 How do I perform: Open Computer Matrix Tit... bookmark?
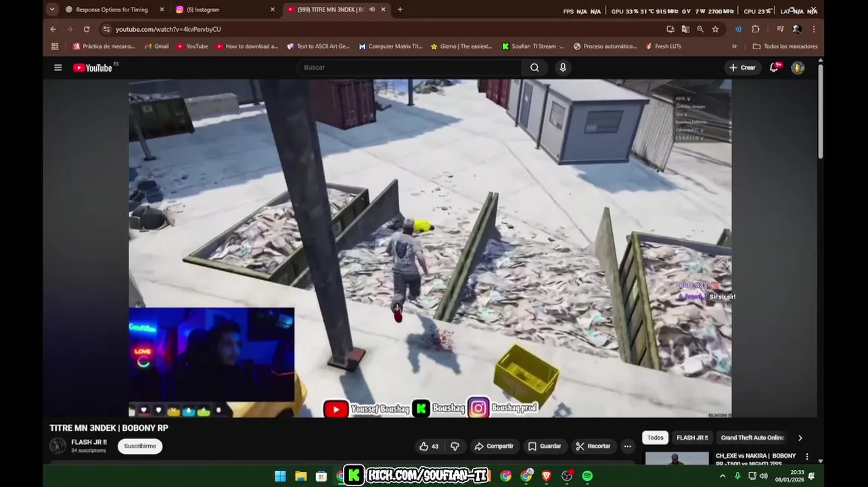click(x=390, y=47)
